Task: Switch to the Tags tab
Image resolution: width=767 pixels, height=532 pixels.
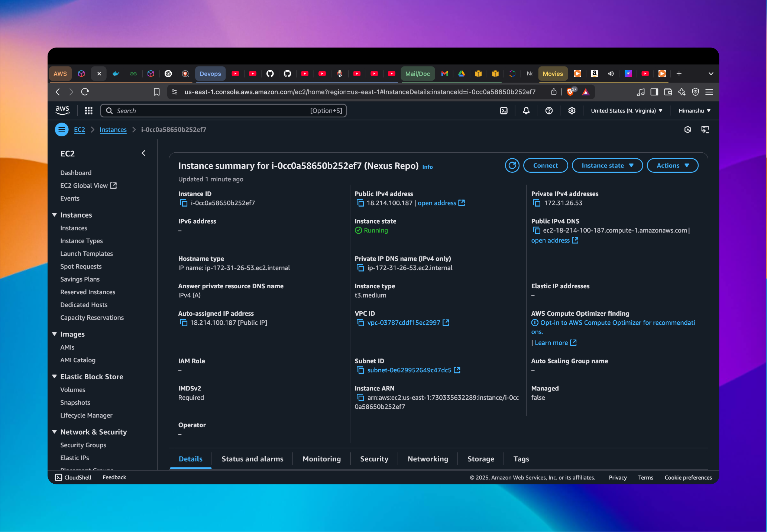Action: 521,459
